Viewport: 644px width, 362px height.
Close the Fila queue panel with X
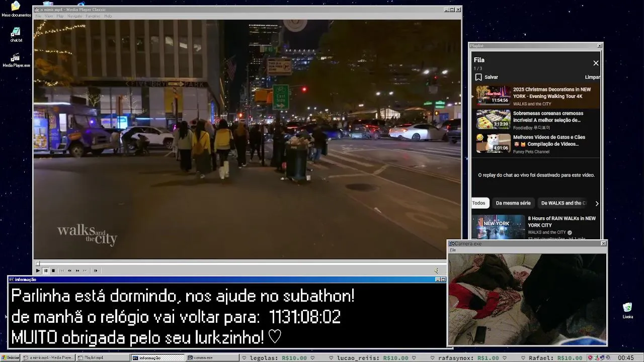(596, 63)
